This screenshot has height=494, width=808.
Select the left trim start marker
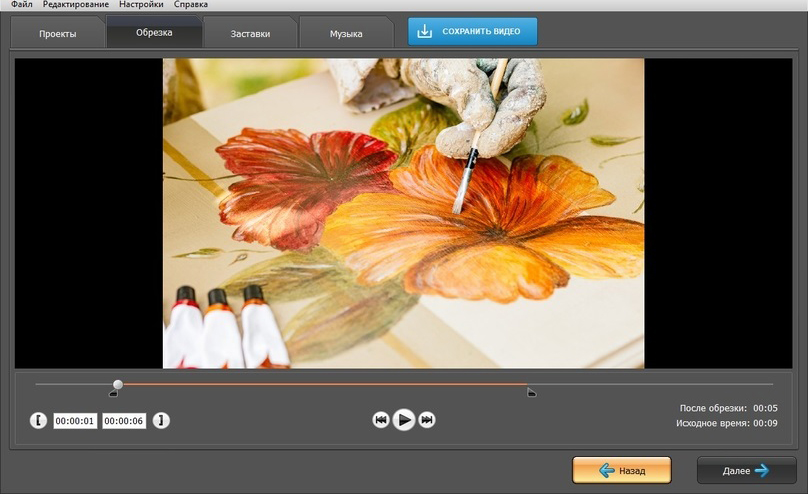click(x=113, y=393)
